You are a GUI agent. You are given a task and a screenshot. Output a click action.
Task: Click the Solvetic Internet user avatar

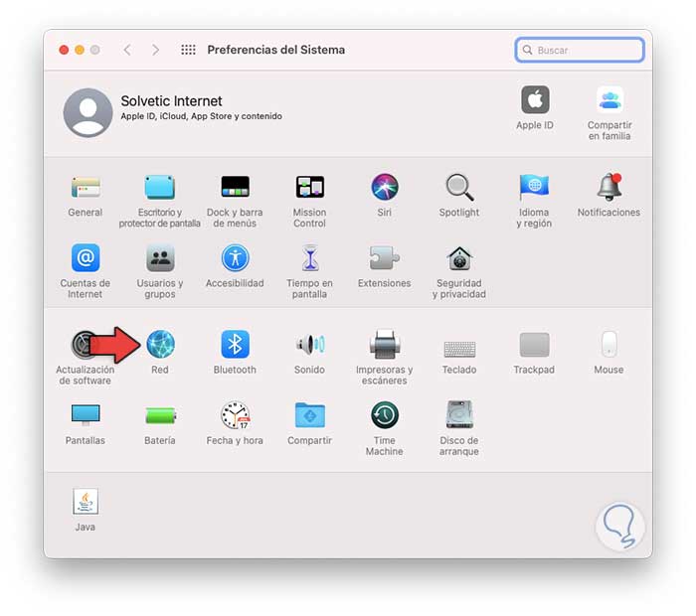tap(87, 112)
